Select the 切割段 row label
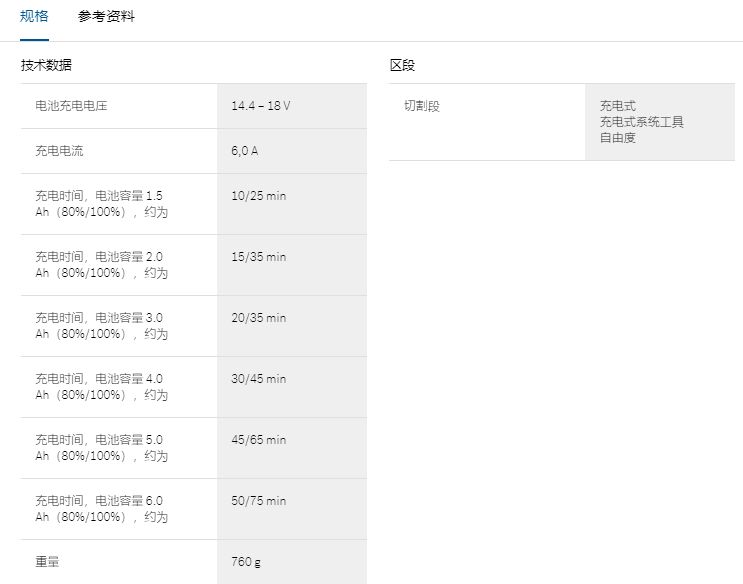 point(422,106)
